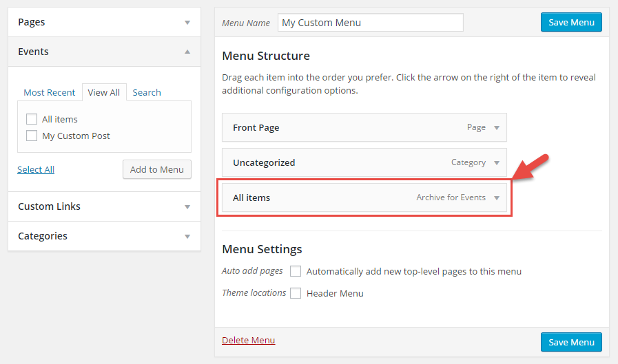The image size is (618, 364).
Task: Expand the Custom Links panel
Action: pyautogui.click(x=104, y=206)
